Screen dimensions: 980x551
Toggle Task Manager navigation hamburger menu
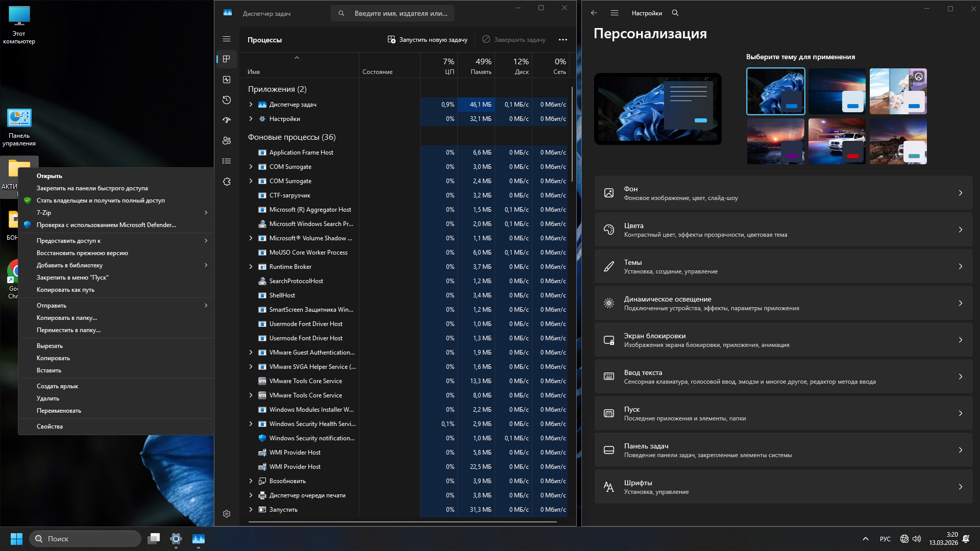227,39
